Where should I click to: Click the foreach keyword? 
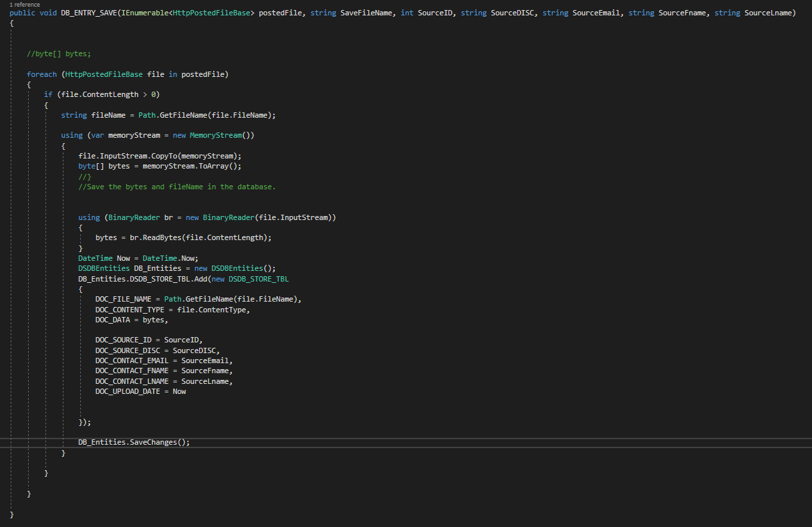click(x=41, y=74)
